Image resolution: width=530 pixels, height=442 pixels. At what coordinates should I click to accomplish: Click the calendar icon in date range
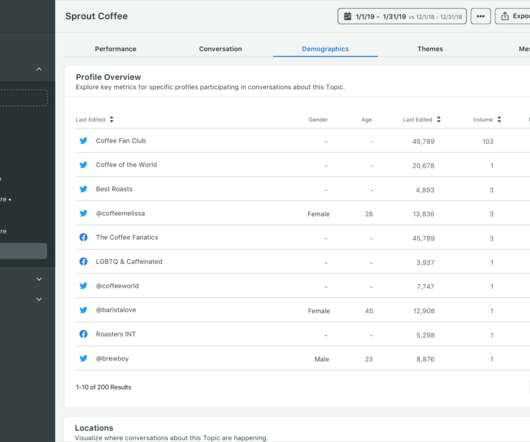pos(347,16)
